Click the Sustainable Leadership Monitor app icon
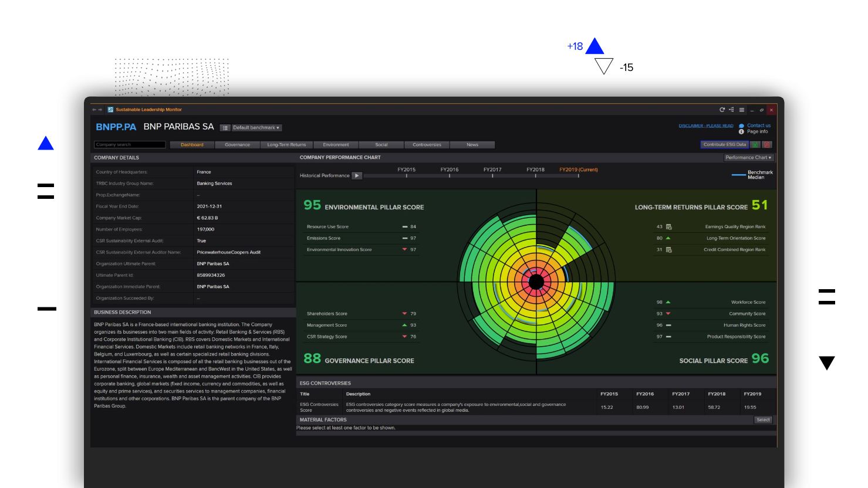Viewport: 868px width, 488px height. 110,110
